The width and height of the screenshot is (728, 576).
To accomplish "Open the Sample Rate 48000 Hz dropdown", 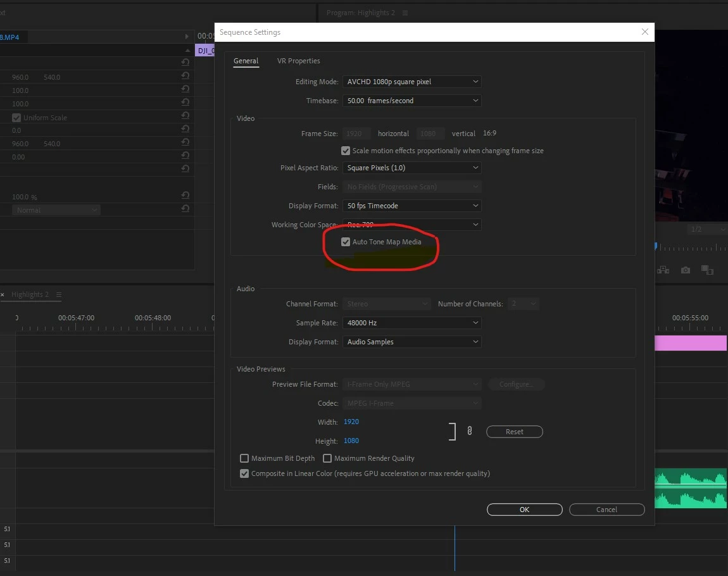I will pos(411,323).
